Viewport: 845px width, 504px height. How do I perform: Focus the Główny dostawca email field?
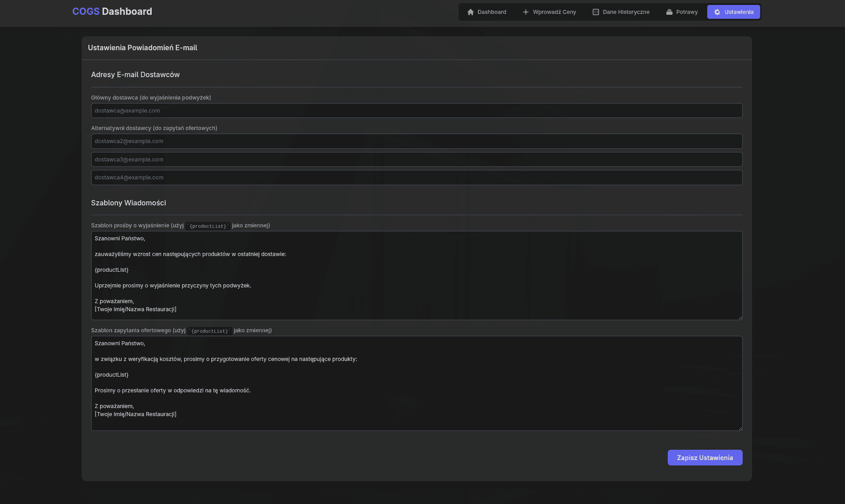[x=416, y=111]
